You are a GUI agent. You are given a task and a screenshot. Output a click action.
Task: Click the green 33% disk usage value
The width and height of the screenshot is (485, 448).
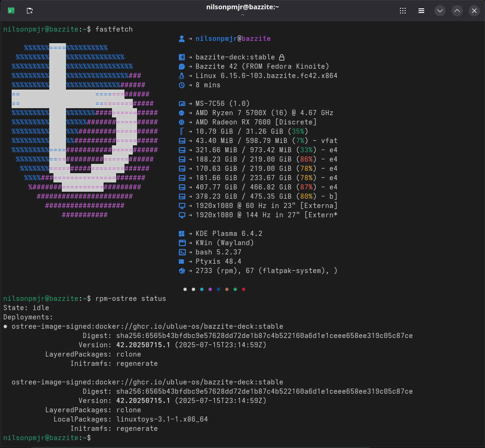(x=307, y=150)
